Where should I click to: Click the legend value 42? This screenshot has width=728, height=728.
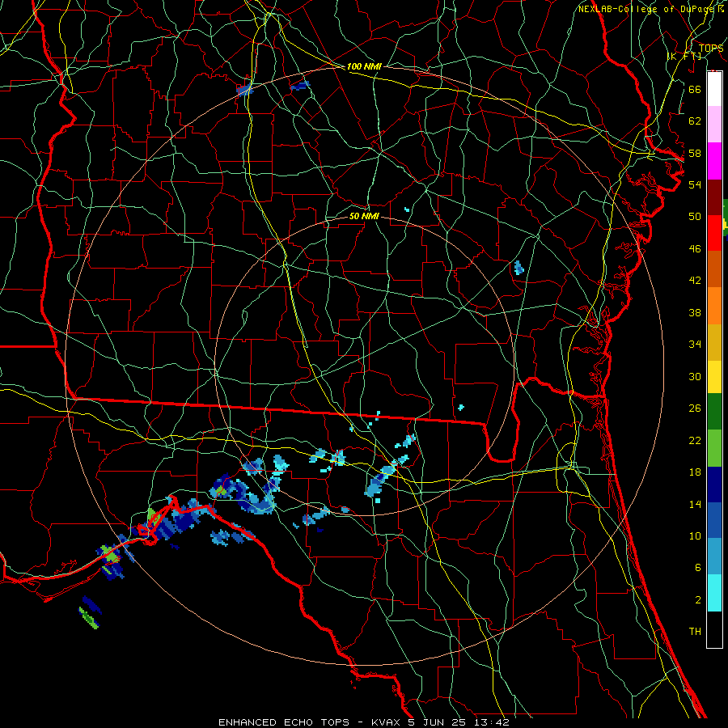point(695,281)
